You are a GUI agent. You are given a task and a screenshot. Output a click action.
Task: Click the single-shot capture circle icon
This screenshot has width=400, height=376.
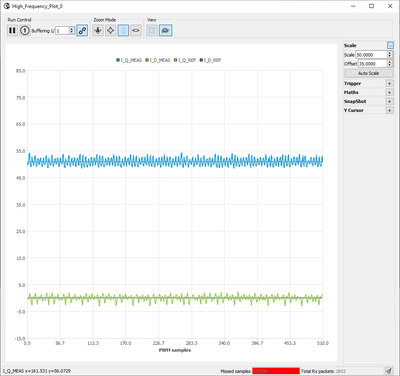[x=25, y=31]
